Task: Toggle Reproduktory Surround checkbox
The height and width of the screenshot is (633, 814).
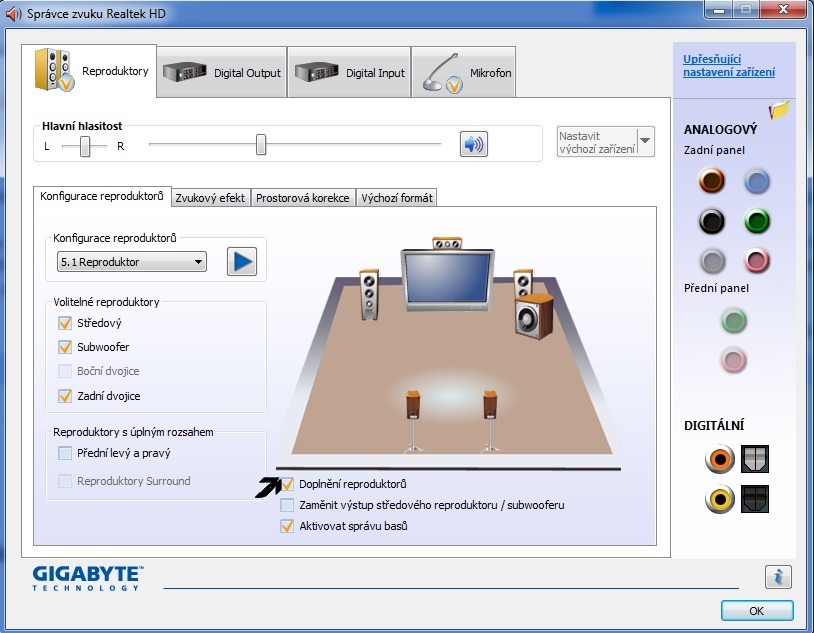Action: pyautogui.click(x=65, y=481)
